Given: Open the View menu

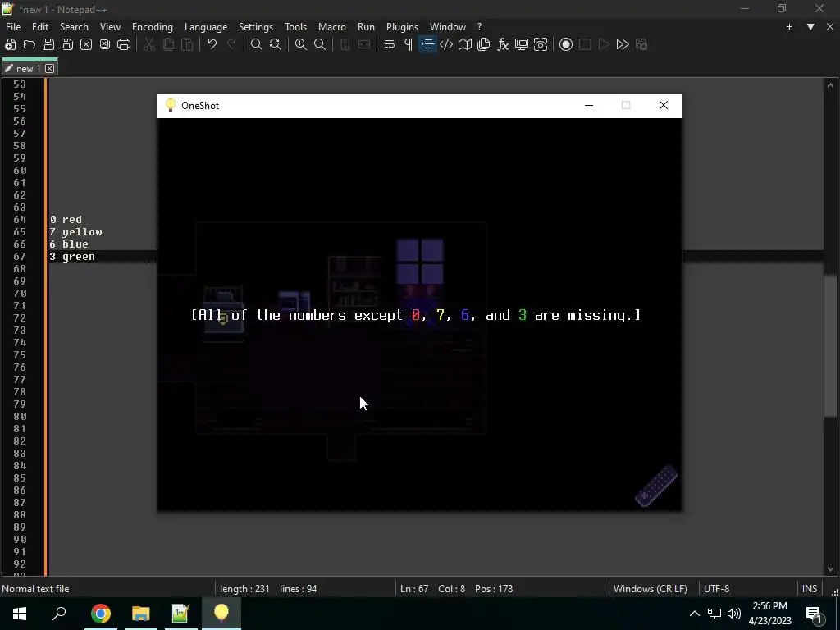Looking at the screenshot, I should click(x=111, y=27).
